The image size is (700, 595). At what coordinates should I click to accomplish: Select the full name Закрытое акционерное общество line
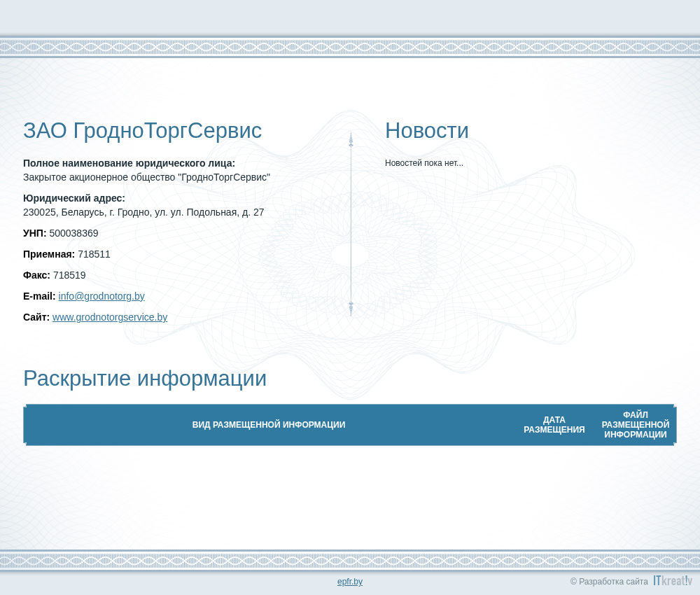coord(146,177)
